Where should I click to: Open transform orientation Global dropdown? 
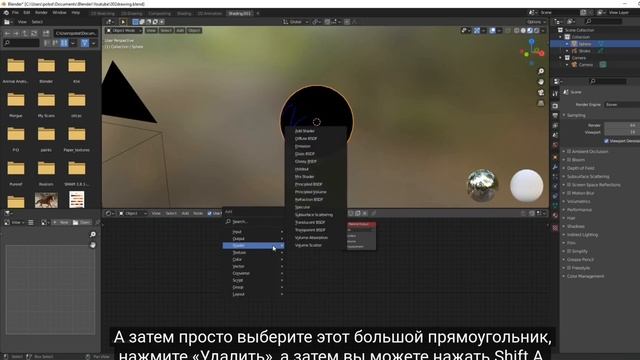point(296,22)
